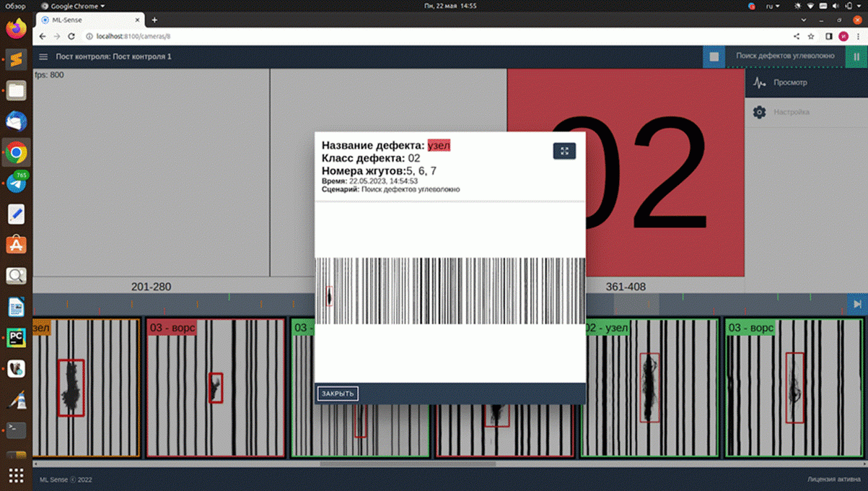This screenshot has width=868, height=491.
Task: Open Ubuntu Software from the dock
Action: coord(16,245)
